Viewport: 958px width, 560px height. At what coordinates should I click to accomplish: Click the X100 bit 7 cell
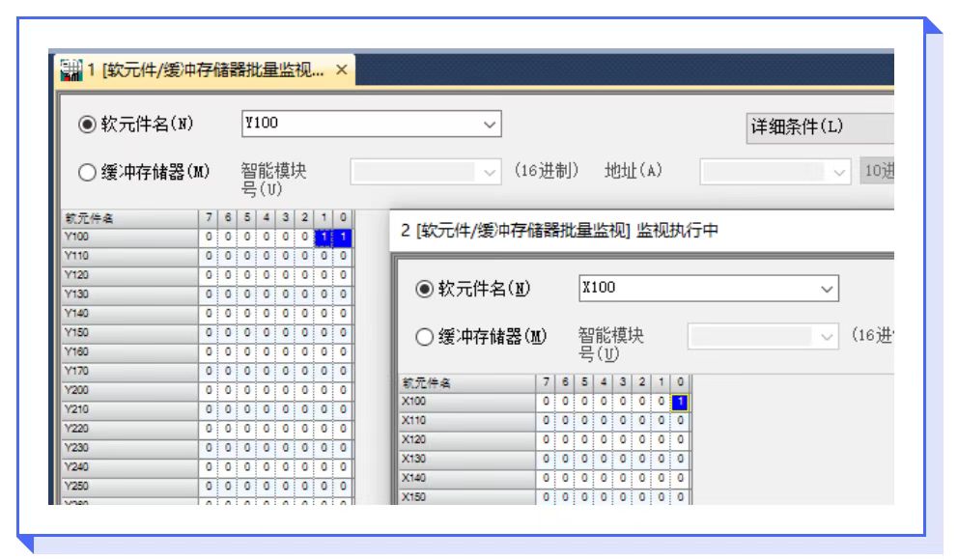coord(547,402)
